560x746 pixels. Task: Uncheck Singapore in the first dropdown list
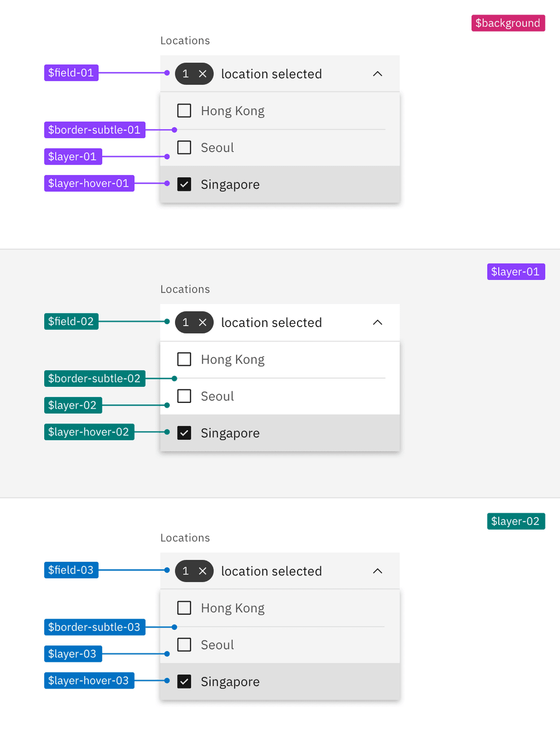coord(184,184)
